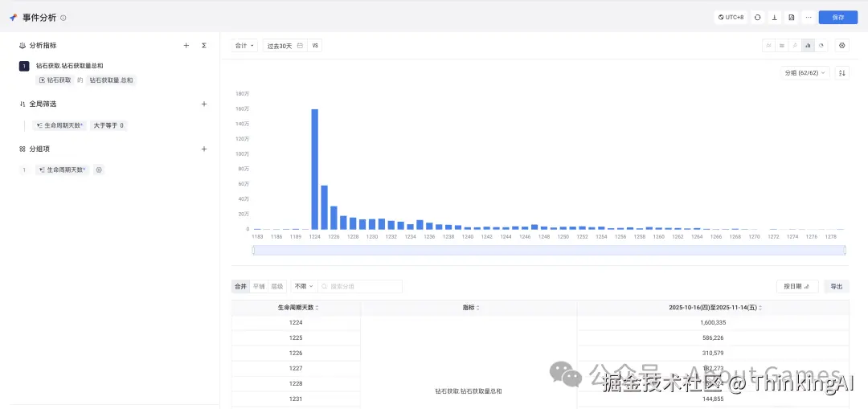Click the chart bar for 1225
The image size is (868, 409).
(325, 207)
